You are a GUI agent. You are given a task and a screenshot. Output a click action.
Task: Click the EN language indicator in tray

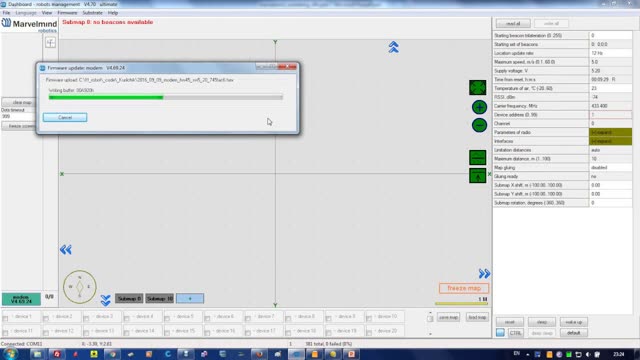coord(517,354)
